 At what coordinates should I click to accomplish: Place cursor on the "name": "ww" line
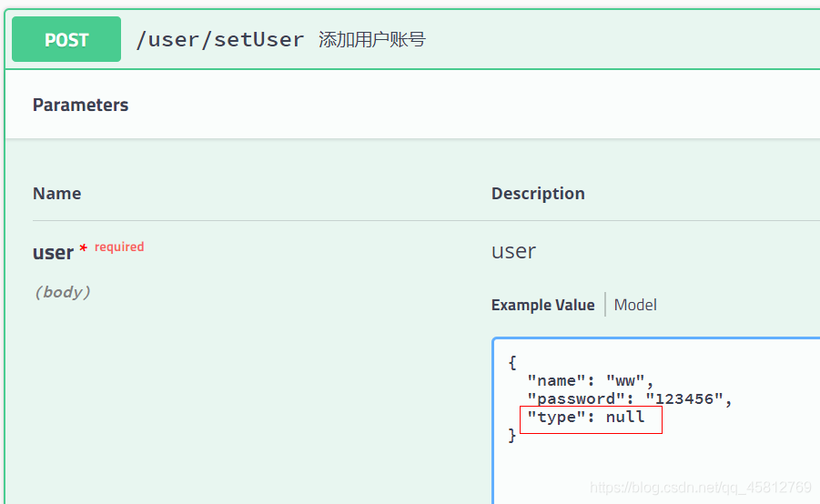[590, 380]
